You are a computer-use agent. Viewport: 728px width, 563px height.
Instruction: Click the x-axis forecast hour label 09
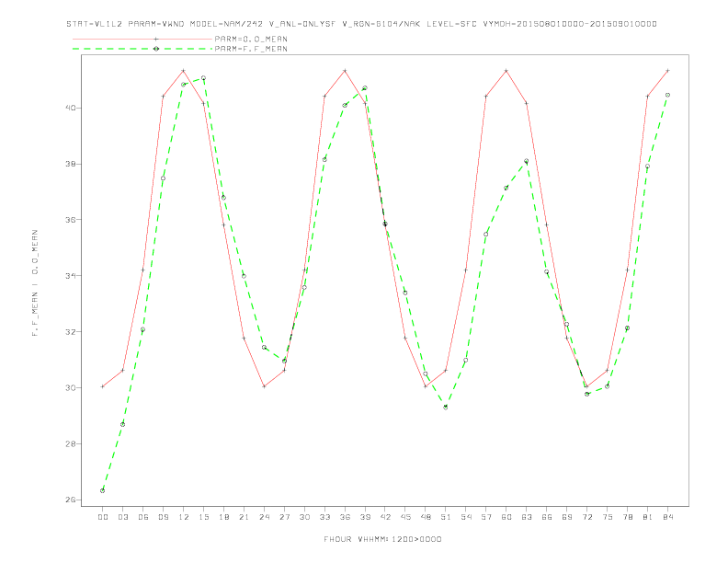[163, 517]
